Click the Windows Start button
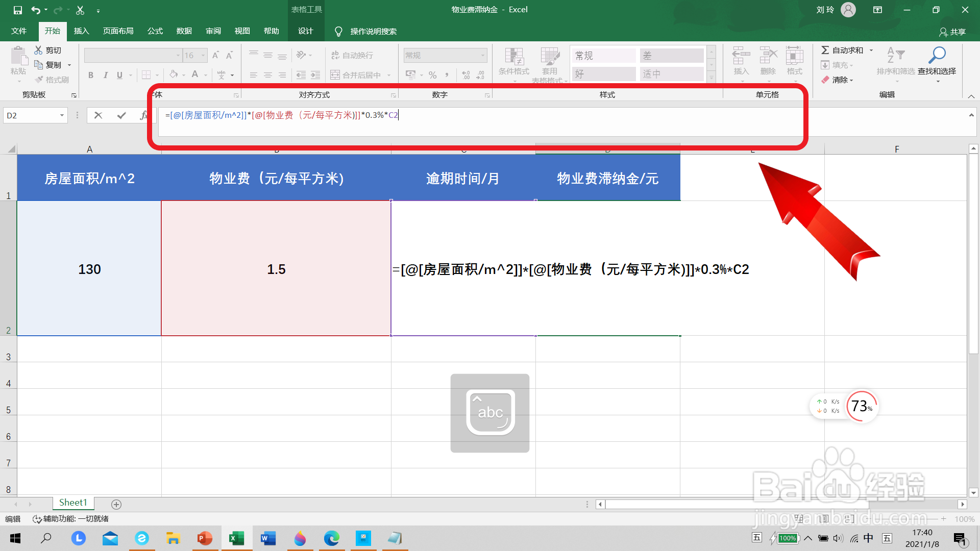This screenshot has width=980, height=551. click(x=15, y=538)
